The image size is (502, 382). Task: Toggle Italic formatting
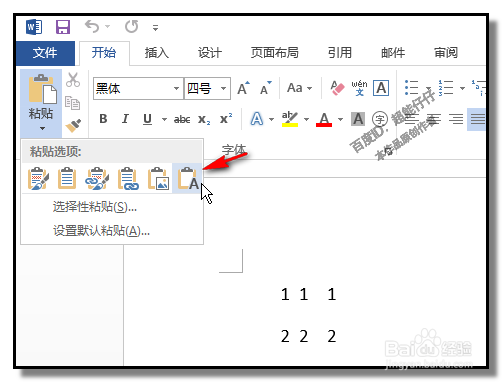coord(125,119)
